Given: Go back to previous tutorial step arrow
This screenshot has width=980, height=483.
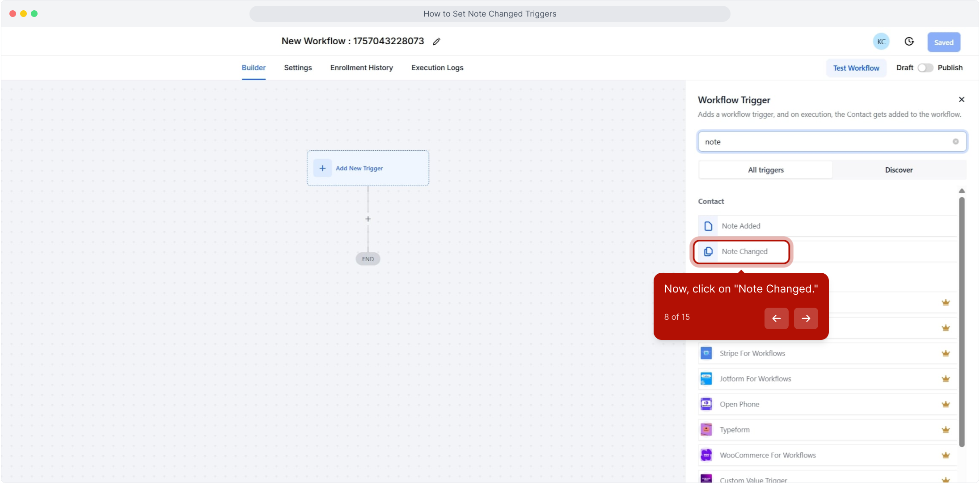Looking at the screenshot, I should [x=776, y=318].
